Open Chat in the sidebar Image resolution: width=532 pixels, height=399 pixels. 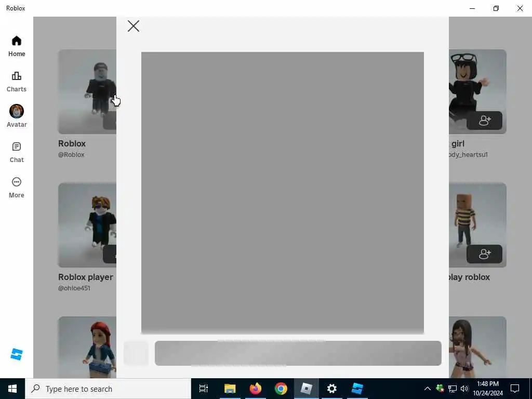coord(17,152)
